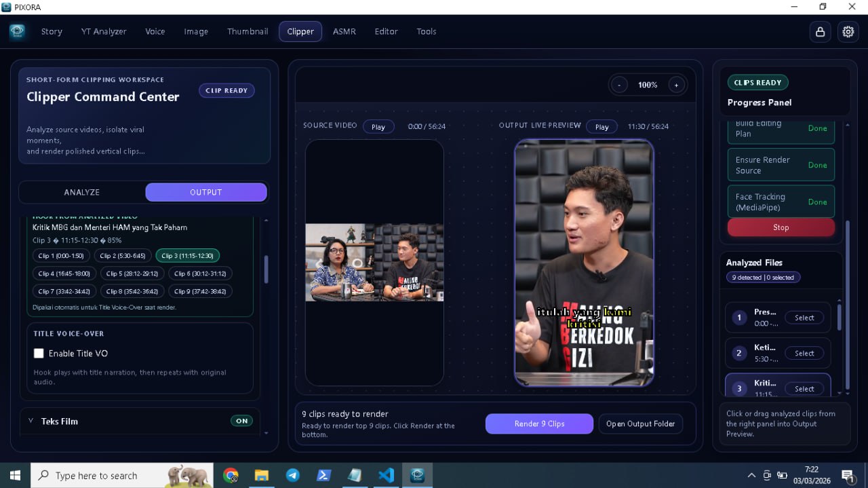Turn off the Teks Film toggle
The height and width of the screenshot is (488, 868).
point(241,421)
